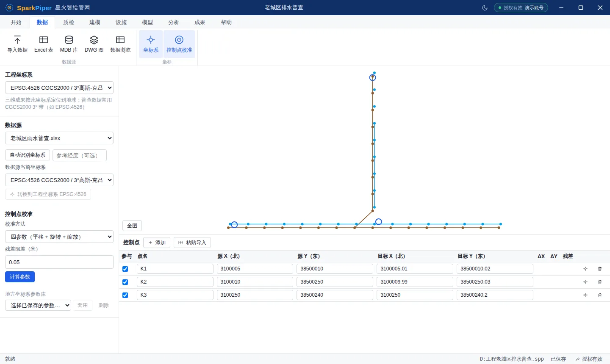Open the 老城区雨水普查.xlsx data source dropdown

59,138
